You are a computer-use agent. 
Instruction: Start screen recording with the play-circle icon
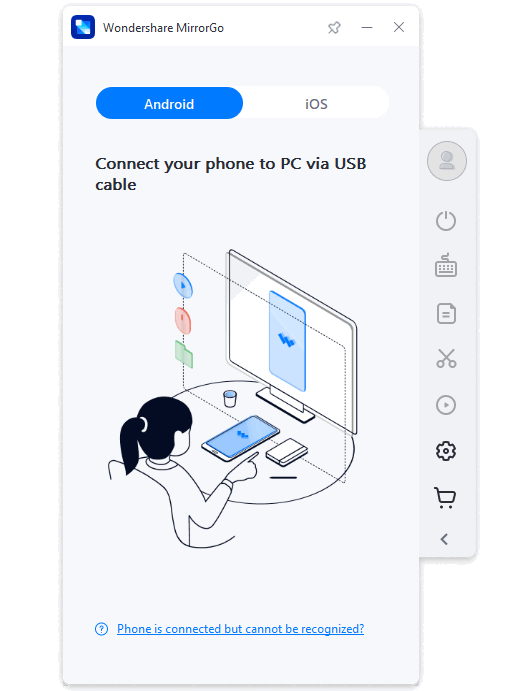coord(446,405)
